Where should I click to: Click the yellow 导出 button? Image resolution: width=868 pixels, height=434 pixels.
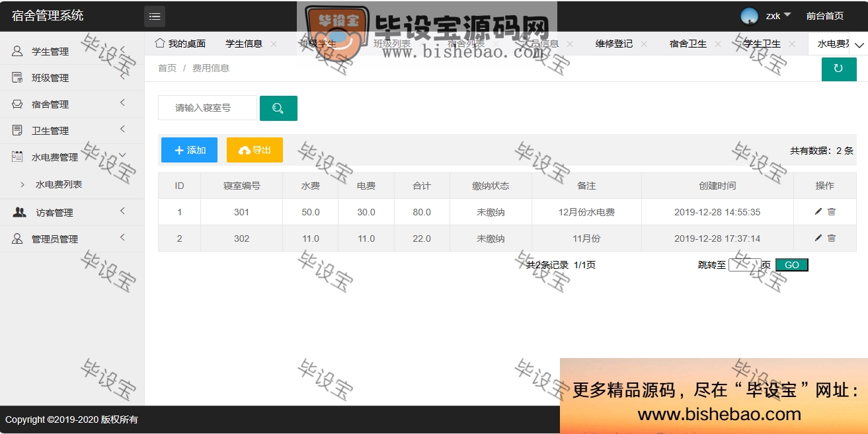255,150
